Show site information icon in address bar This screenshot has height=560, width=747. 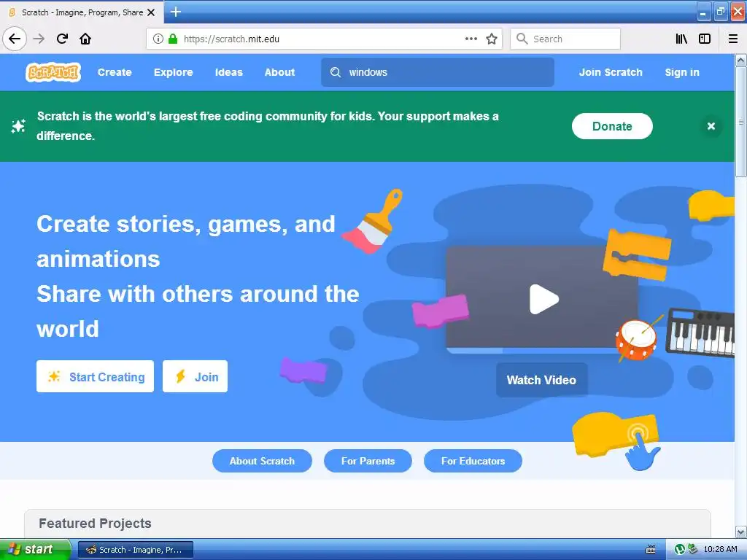158,39
